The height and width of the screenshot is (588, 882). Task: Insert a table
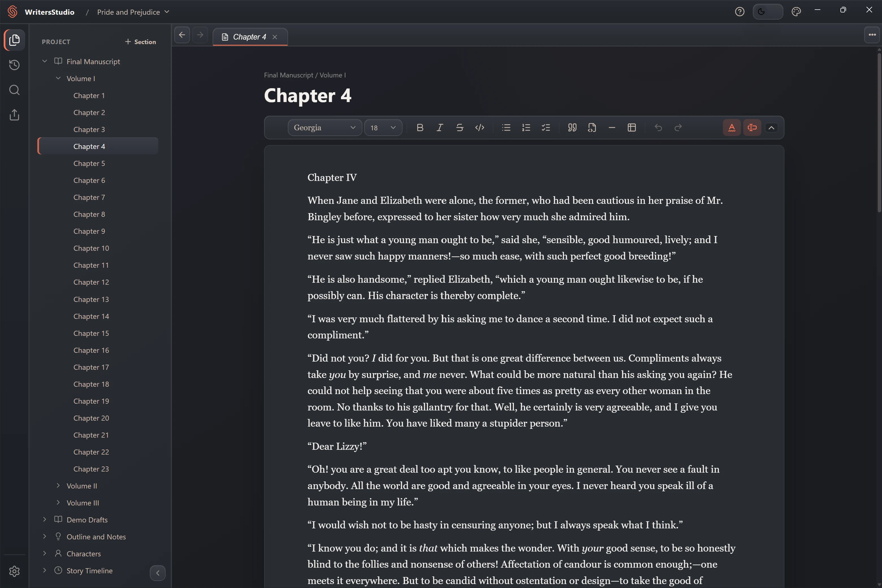pos(632,127)
